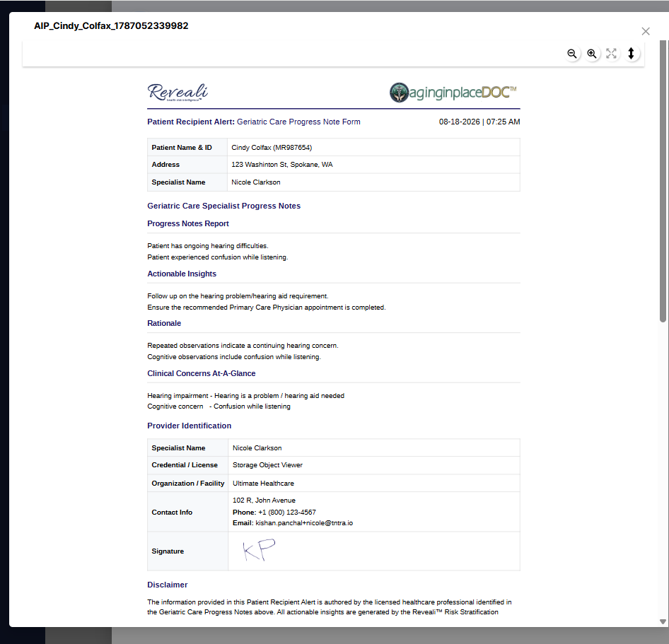Click the 'Disclaimer' heading
The width and height of the screenshot is (669, 644).
[167, 585]
